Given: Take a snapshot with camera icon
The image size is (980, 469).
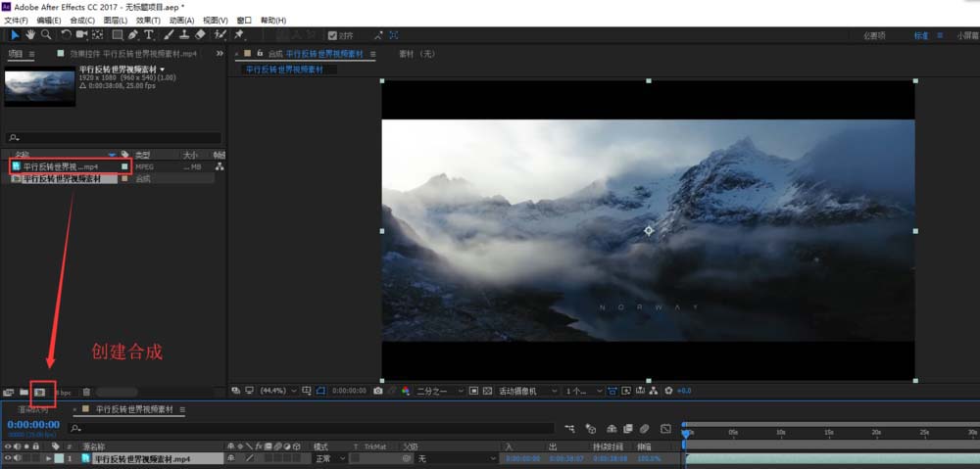Looking at the screenshot, I should tap(377, 391).
